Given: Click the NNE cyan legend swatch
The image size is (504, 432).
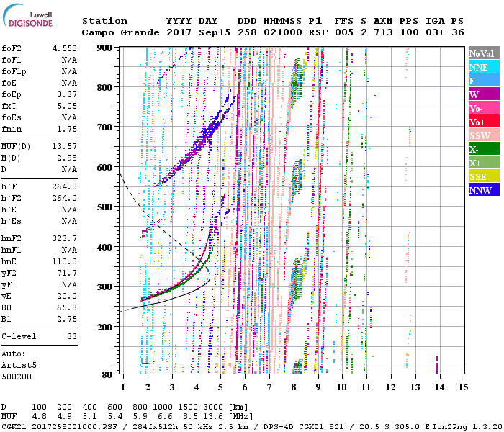Looking at the screenshot, I should (x=482, y=67).
